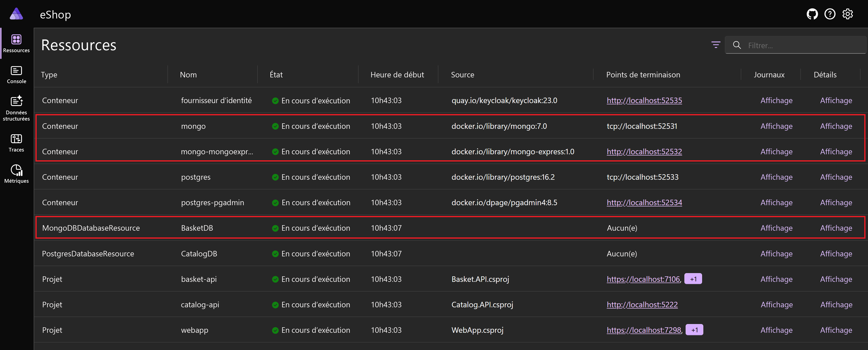
Task: Click the docker.io/library/mongo:7.0 source text
Action: [x=499, y=126]
